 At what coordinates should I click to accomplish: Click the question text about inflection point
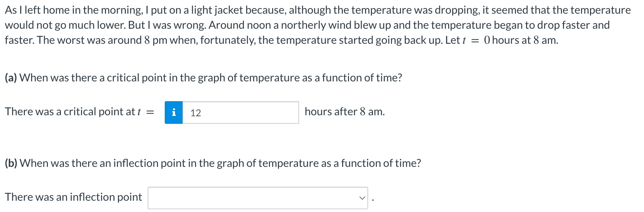coord(220,163)
